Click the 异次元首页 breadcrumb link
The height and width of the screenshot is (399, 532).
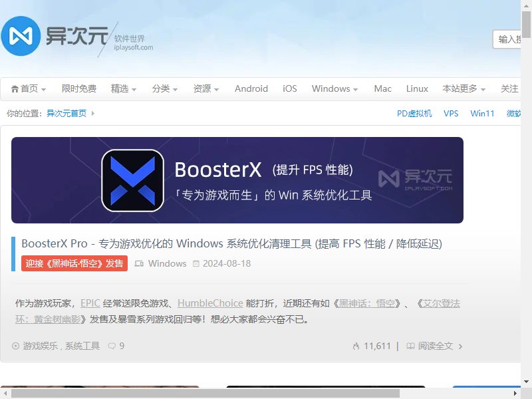click(66, 113)
